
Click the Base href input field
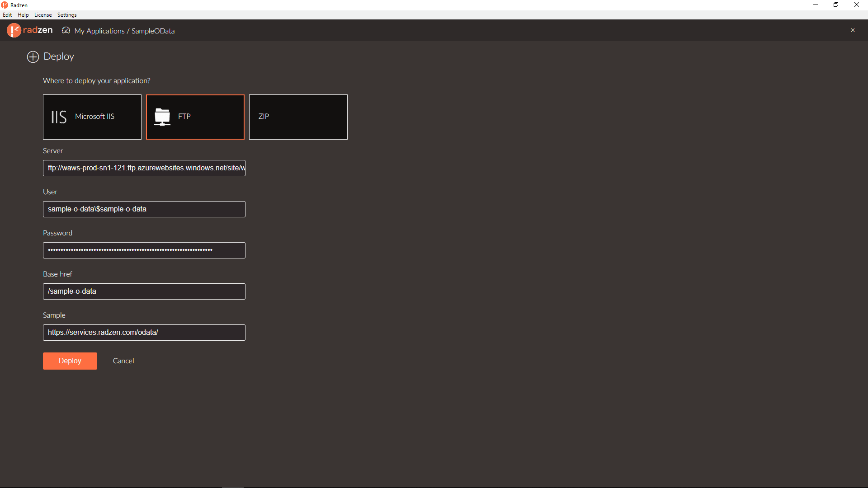click(144, 291)
